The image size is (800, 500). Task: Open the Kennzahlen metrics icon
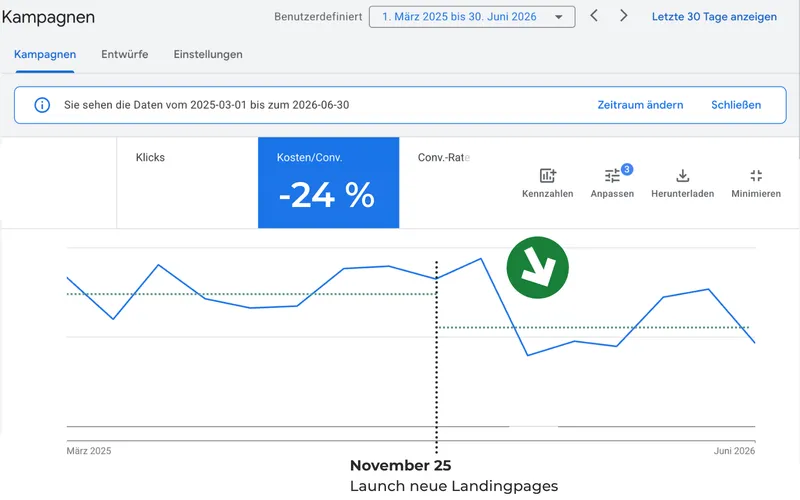547,176
